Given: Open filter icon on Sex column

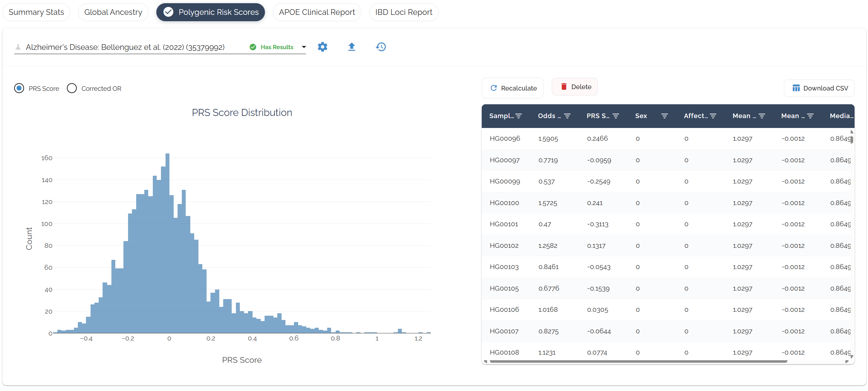Looking at the screenshot, I should [x=665, y=116].
